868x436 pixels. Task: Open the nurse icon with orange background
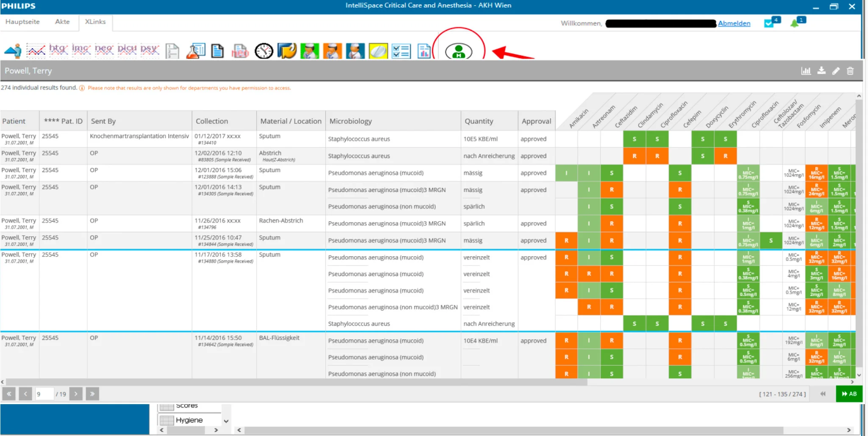[332, 51]
